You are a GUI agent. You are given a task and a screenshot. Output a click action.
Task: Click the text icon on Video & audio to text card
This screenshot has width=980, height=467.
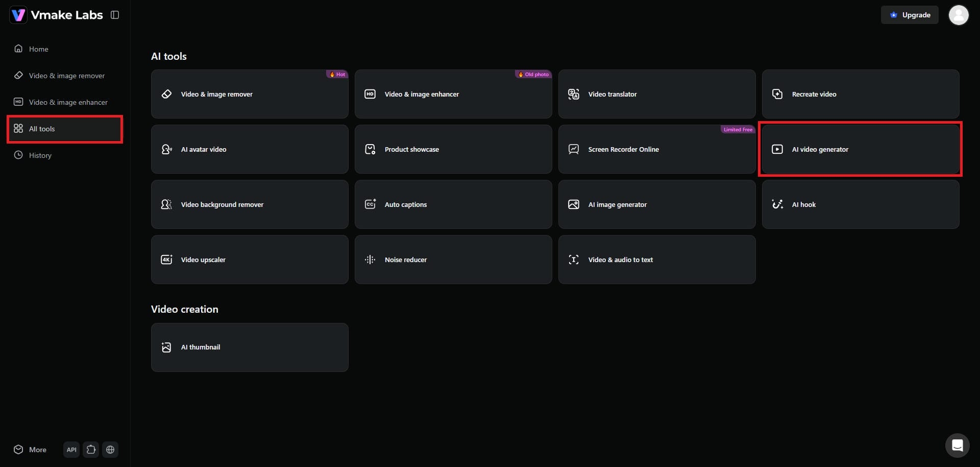[x=574, y=260]
